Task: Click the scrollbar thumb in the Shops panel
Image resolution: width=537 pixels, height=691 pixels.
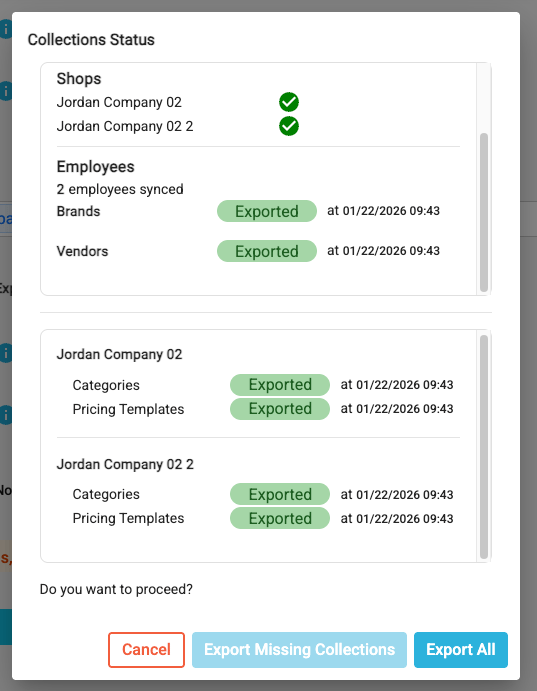Action: pyautogui.click(x=484, y=212)
